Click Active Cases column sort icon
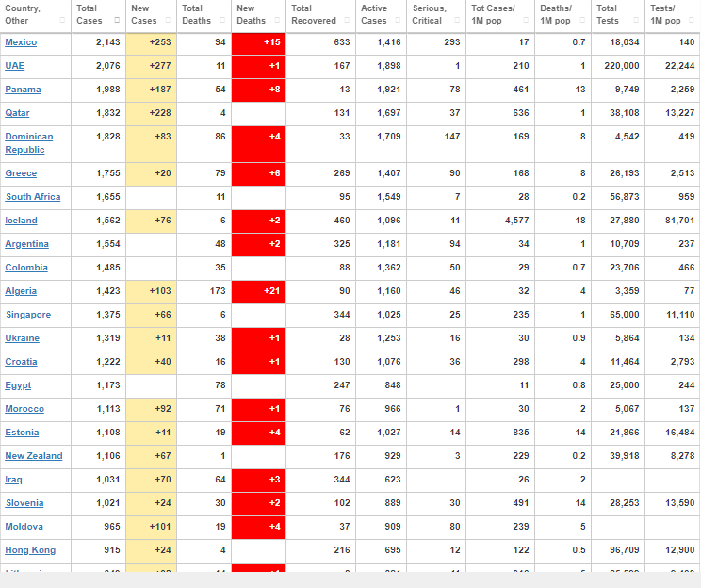This screenshot has height=588, width=701. point(398,20)
